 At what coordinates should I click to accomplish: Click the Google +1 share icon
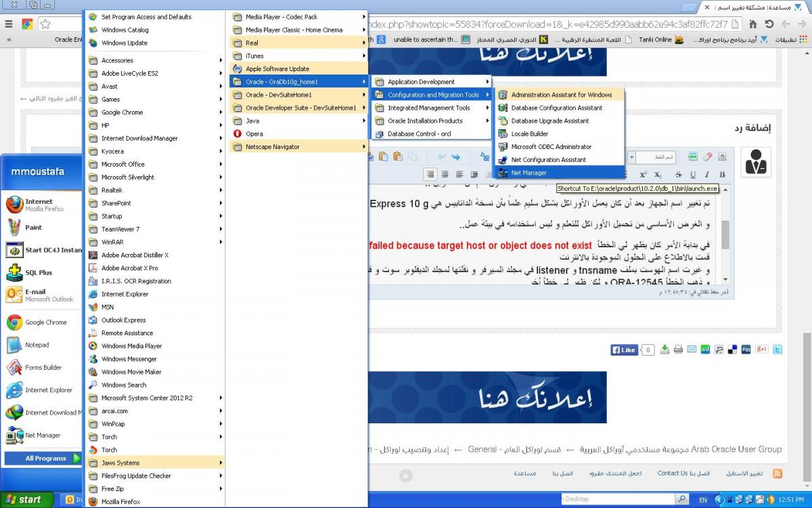coord(761,350)
